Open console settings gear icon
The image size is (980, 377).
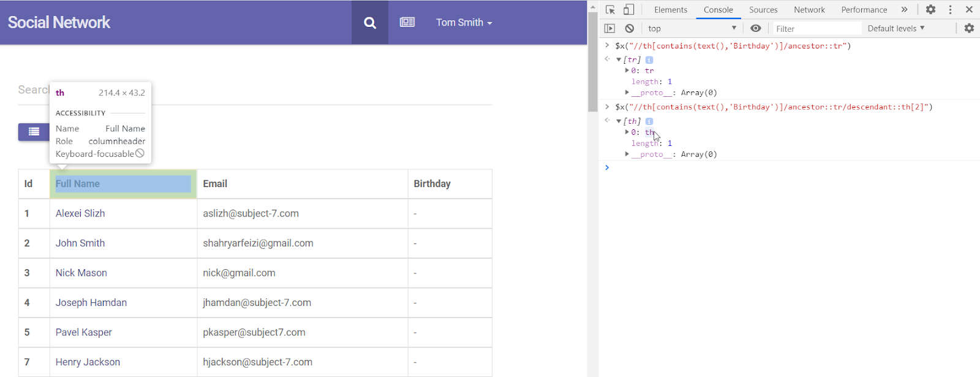point(969,28)
